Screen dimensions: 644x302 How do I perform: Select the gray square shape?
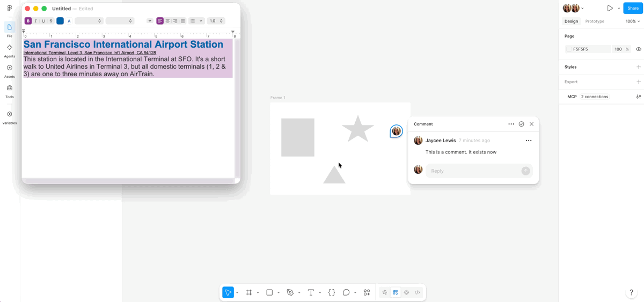298,137
